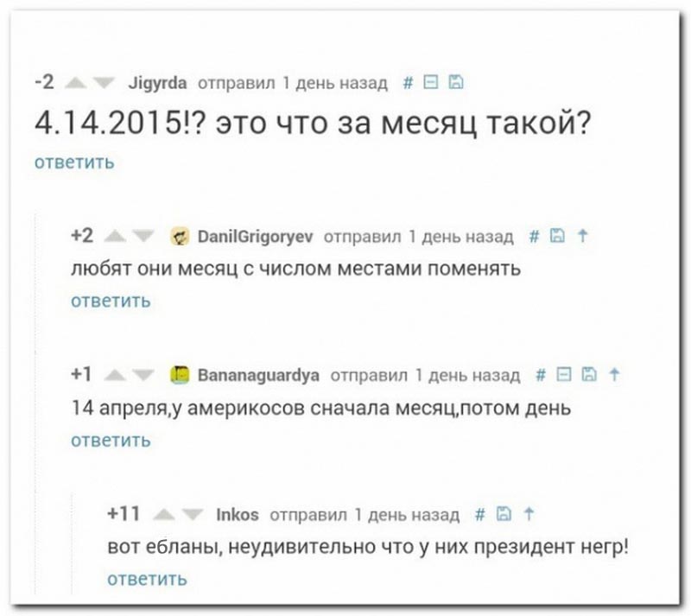Save DanilGrigoryev's comment
Screen dimensions: 691x616
coord(560,235)
